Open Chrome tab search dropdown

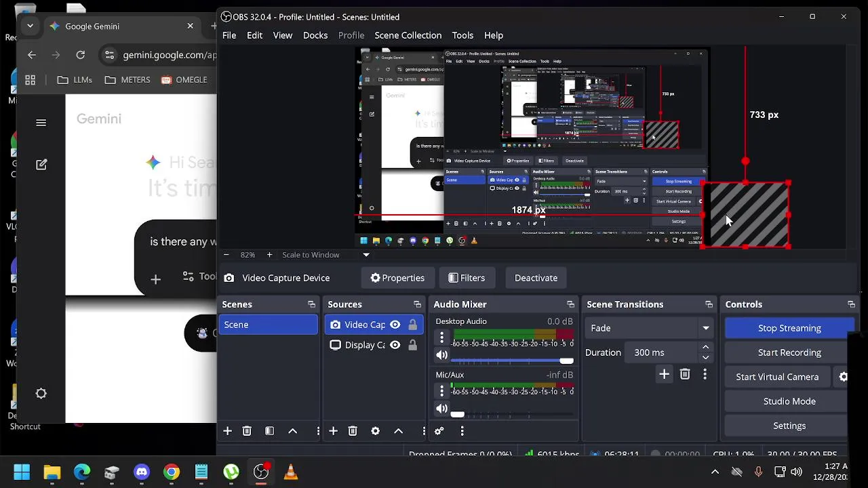[x=30, y=26]
